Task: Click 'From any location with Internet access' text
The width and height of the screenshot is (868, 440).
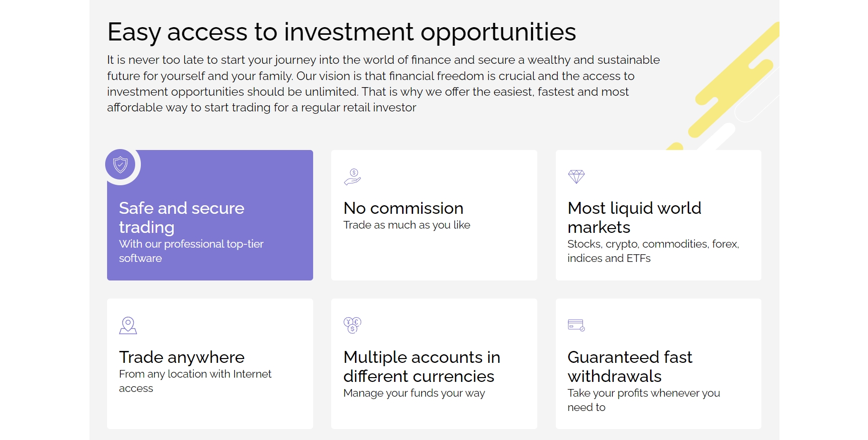Action: (195, 381)
